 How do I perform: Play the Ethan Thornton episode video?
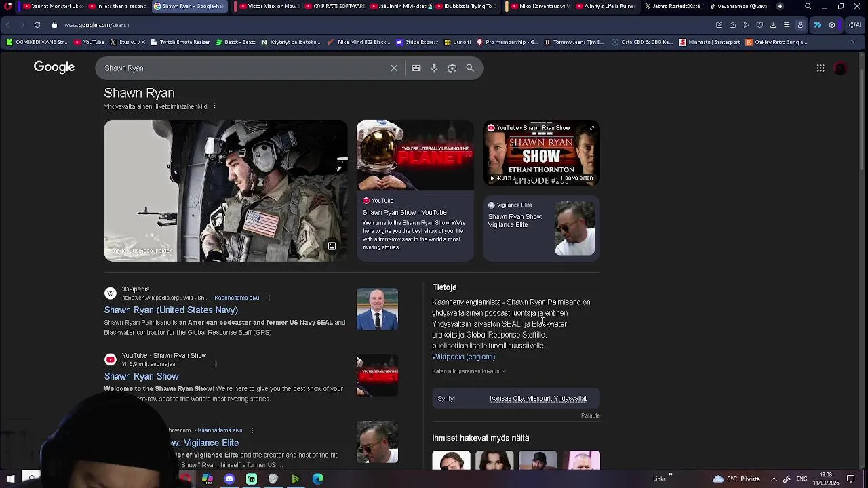(541, 152)
